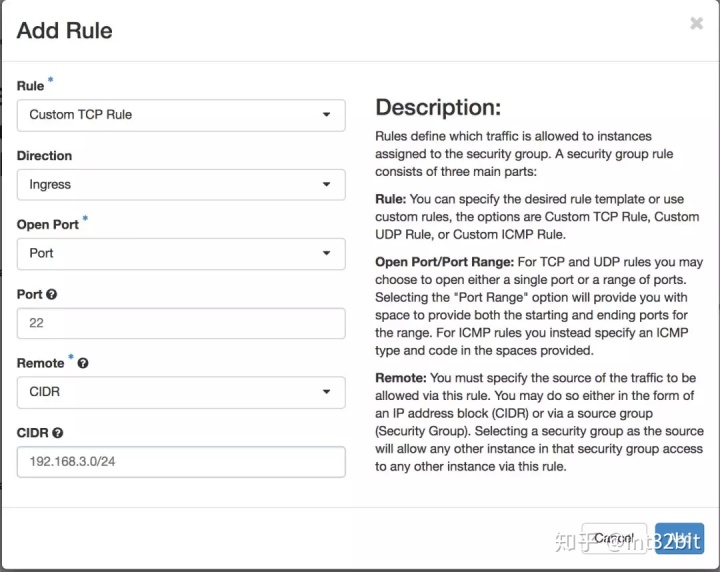This screenshot has height=572, width=720.
Task: Click the CIDR input field with 192.168.3.0/24
Action: pyautogui.click(x=181, y=462)
